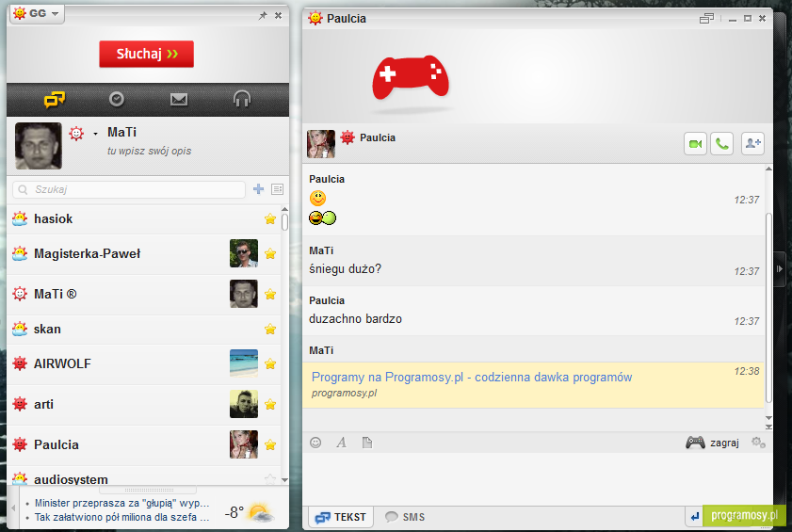Open chat settings gears icon
This screenshot has height=532, width=792.
pyautogui.click(x=758, y=443)
